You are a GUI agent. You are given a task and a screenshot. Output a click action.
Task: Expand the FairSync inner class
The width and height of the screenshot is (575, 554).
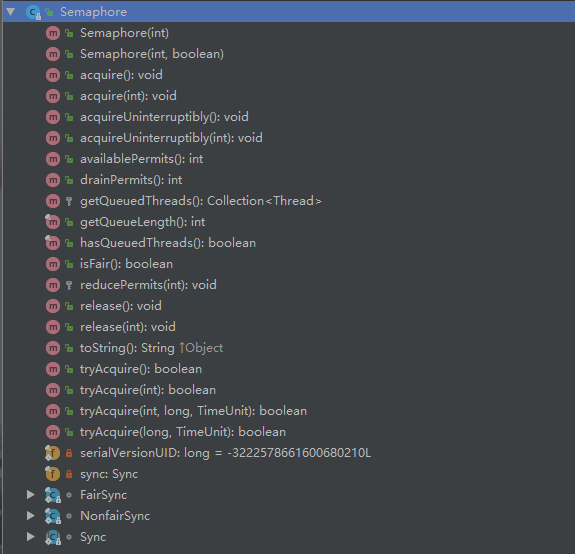[x=31, y=495]
